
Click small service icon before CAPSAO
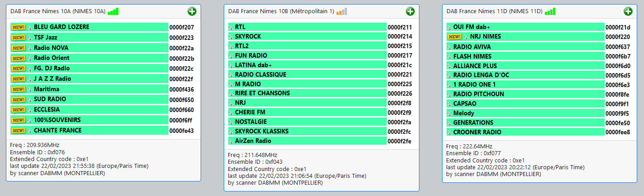pos(449,104)
